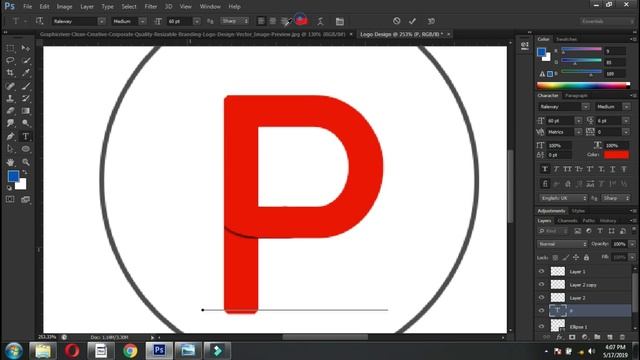
Task: Click Create warped text icon in options bar
Action: point(320,21)
